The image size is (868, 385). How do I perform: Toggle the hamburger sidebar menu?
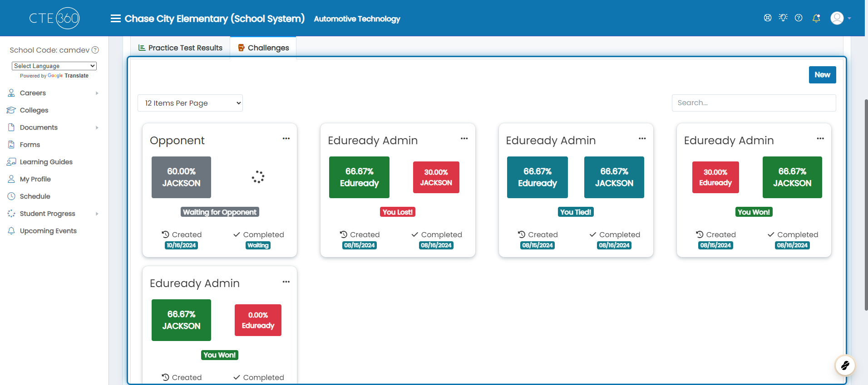pos(116,19)
